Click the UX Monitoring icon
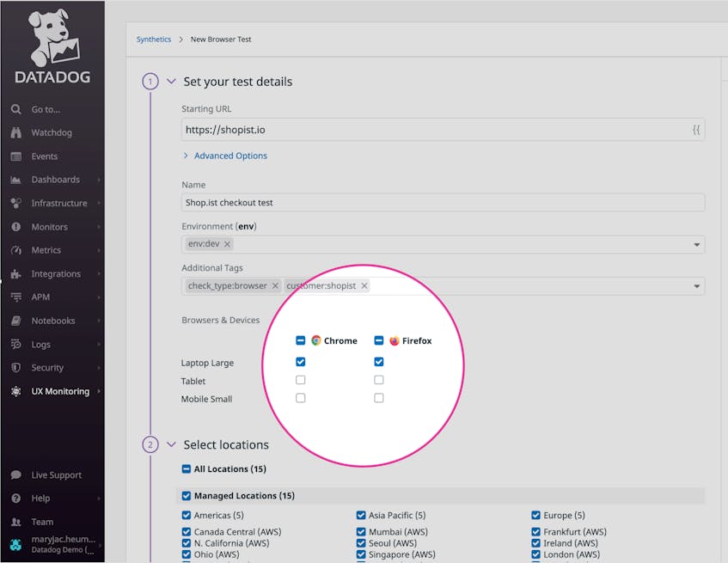The height and width of the screenshot is (563, 728). (15, 391)
